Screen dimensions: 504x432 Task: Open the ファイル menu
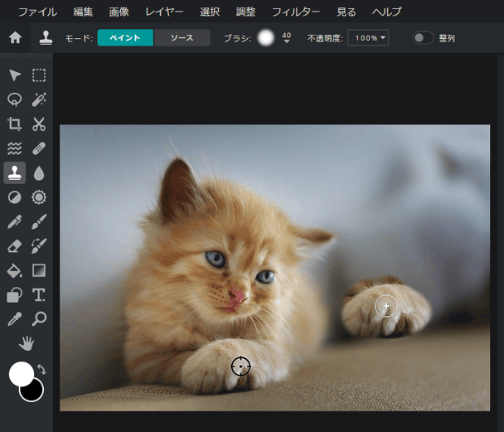[37, 12]
